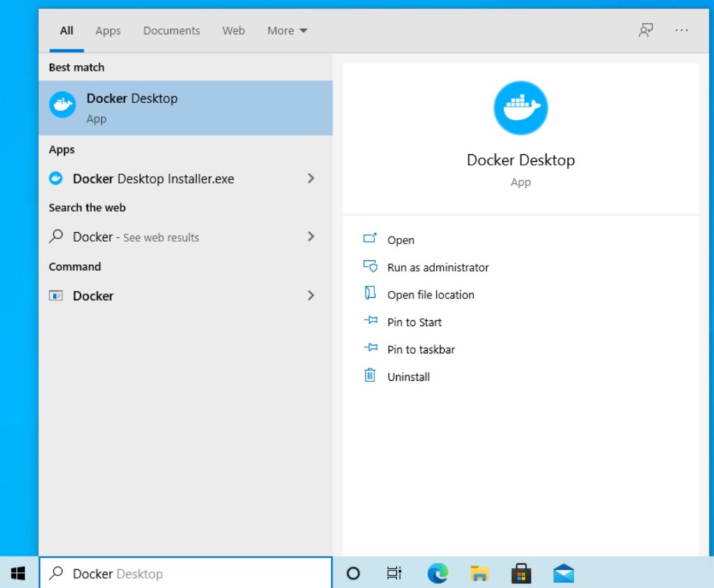Click the magnifier icon beside Docker web results
This screenshot has height=588, width=714.
56,236
